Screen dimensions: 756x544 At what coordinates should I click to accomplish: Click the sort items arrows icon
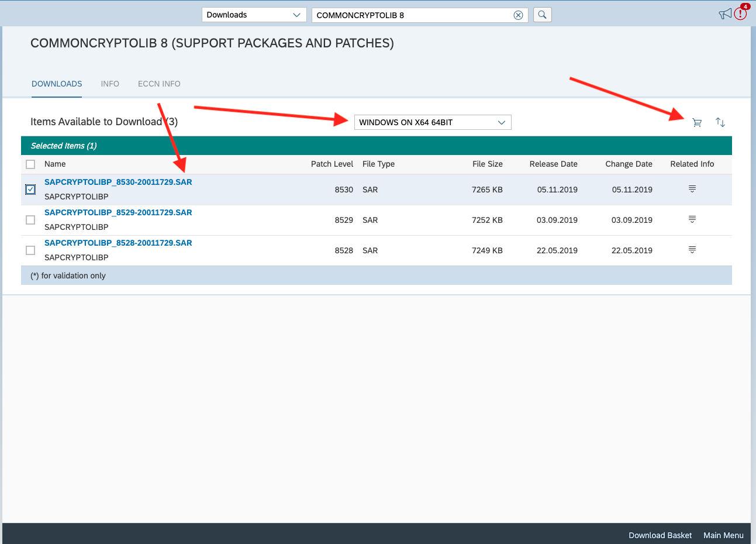click(x=720, y=122)
